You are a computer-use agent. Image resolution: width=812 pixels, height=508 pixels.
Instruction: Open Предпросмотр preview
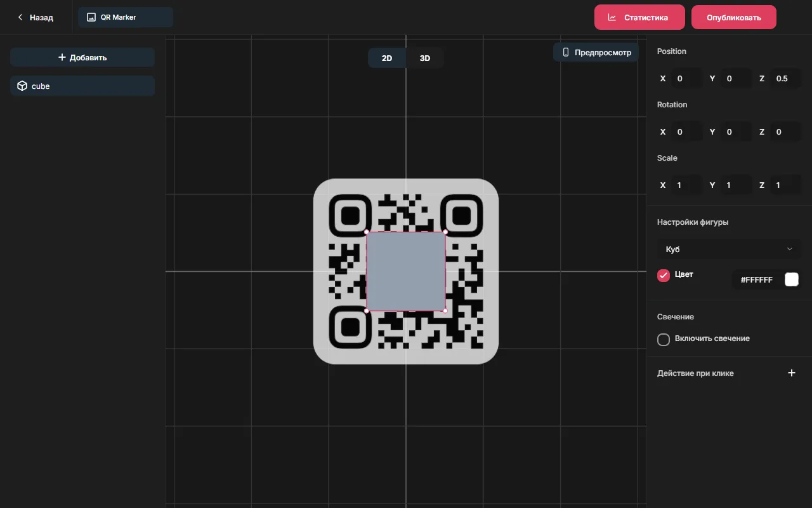coord(596,53)
